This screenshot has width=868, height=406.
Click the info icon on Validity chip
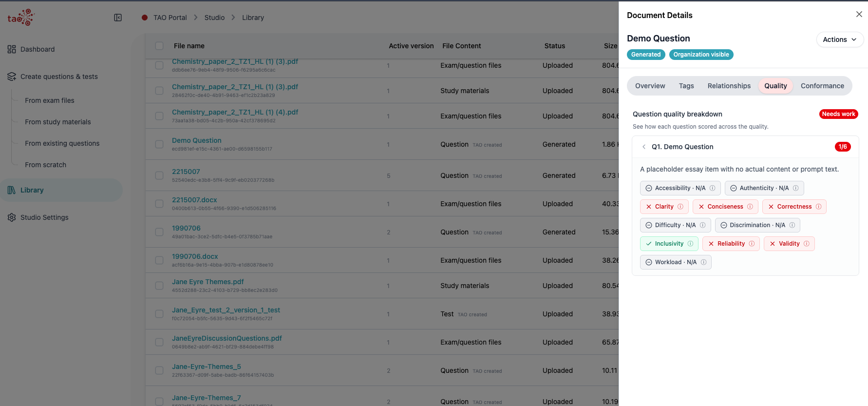pos(807,244)
